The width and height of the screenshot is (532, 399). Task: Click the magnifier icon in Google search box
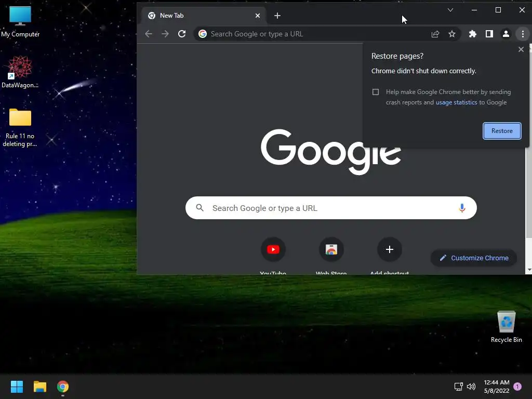[x=200, y=208]
